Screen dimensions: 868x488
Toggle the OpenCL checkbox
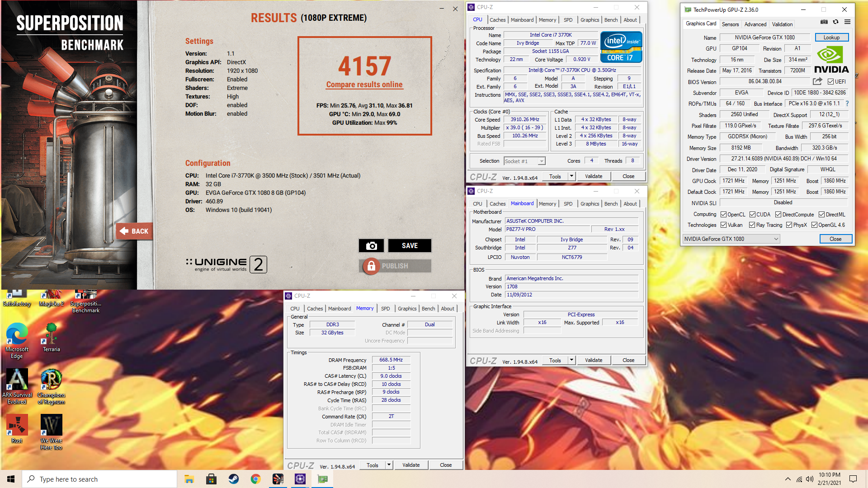pos(723,215)
